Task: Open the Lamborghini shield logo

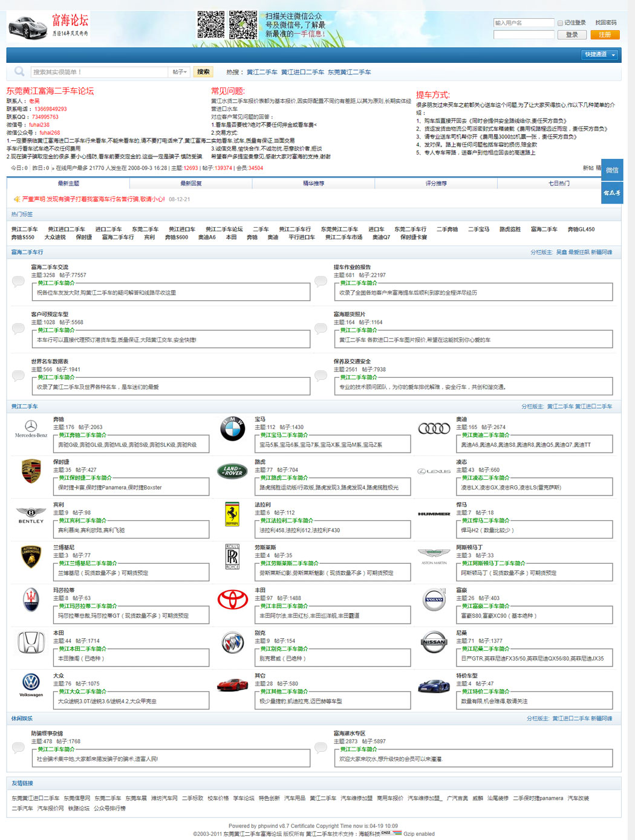Action: tap(31, 557)
